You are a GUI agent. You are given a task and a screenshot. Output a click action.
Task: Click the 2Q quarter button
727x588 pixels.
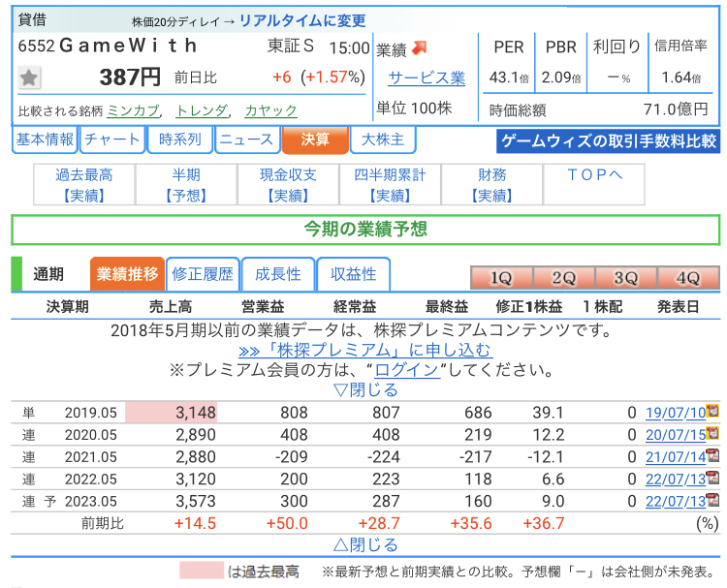[x=564, y=278]
